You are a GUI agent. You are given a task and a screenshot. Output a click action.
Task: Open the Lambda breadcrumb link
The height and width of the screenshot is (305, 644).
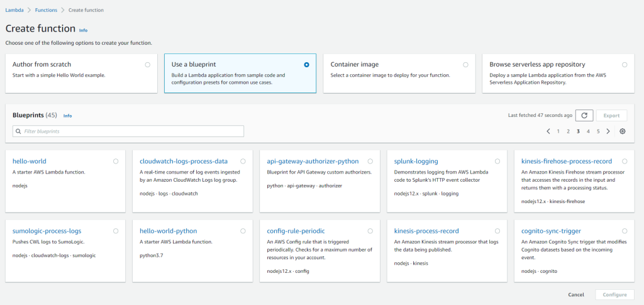pyautogui.click(x=14, y=10)
